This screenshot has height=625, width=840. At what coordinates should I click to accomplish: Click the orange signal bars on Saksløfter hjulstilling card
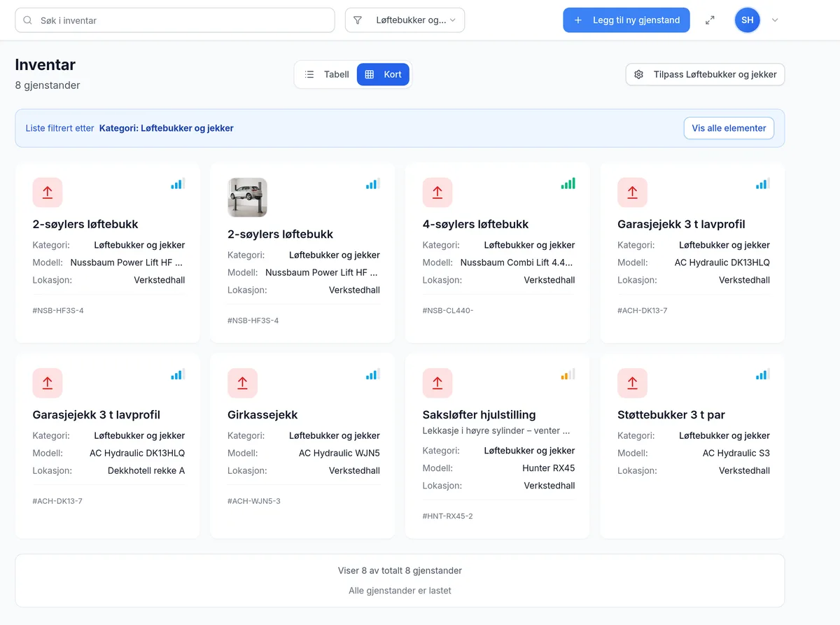pyautogui.click(x=568, y=374)
